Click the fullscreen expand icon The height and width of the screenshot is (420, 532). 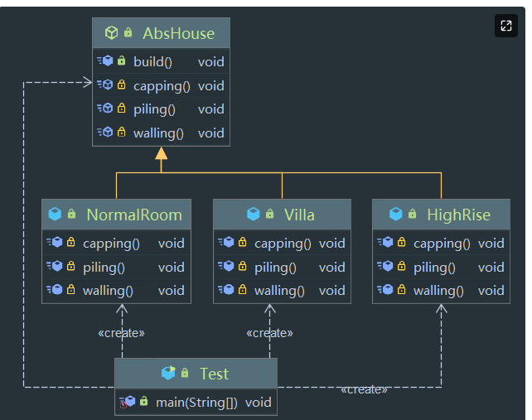(506, 27)
